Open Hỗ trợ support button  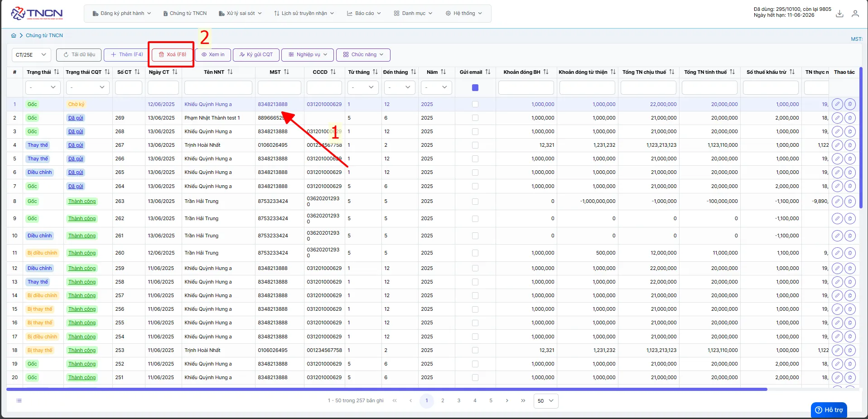coord(829,410)
